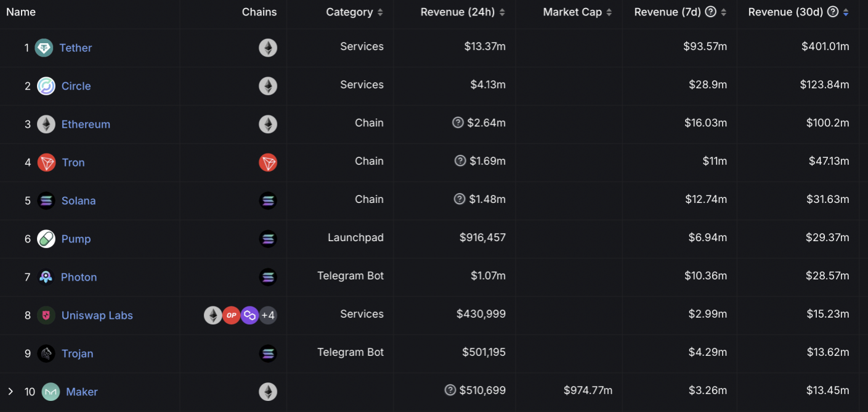Expand the Maker row
Screen dimensions: 868x412
tap(10, 392)
